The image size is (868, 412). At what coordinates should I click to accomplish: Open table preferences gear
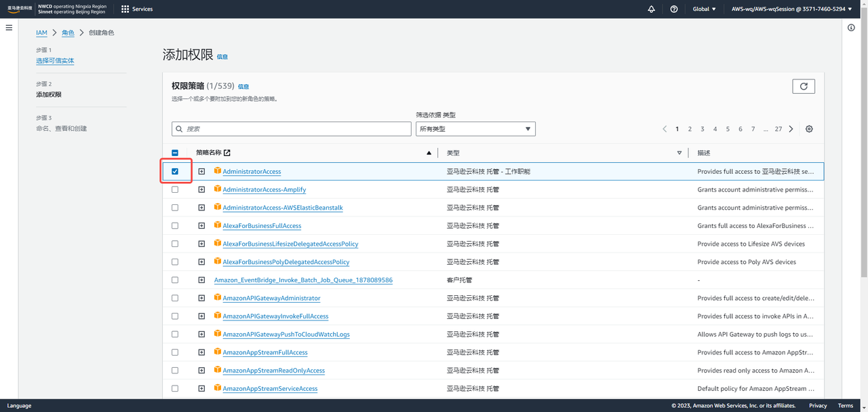pyautogui.click(x=809, y=129)
